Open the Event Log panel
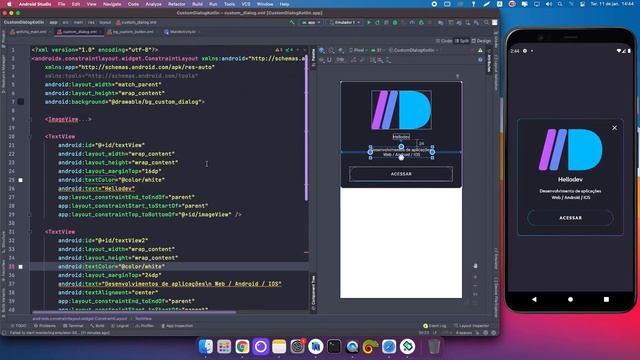Screen dimensions: 640x360 [435, 326]
